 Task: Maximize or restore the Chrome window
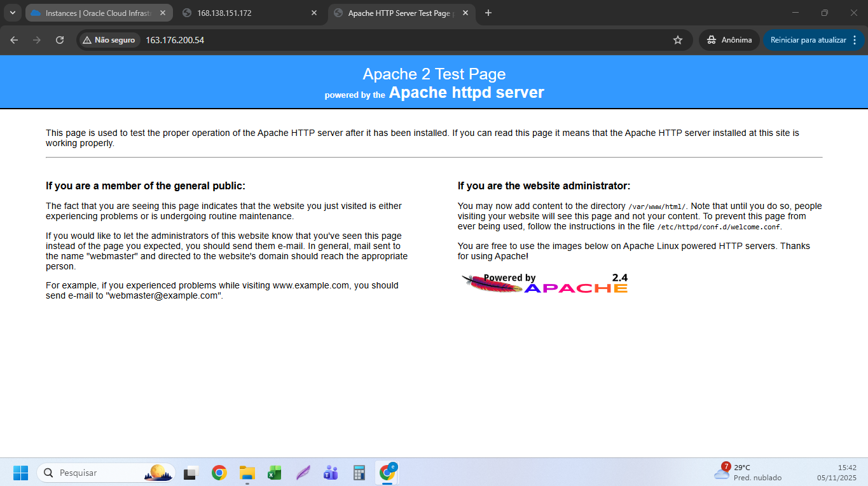click(x=825, y=13)
